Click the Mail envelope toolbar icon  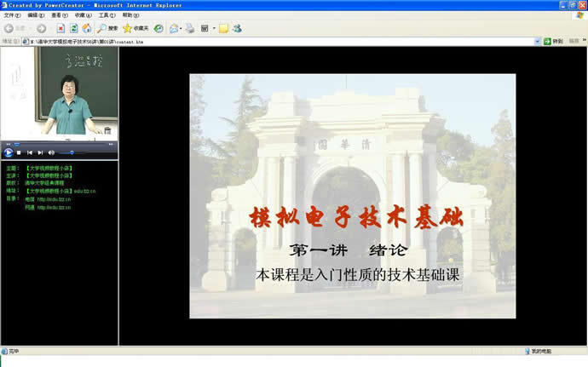pyautogui.click(x=174, y=28)
